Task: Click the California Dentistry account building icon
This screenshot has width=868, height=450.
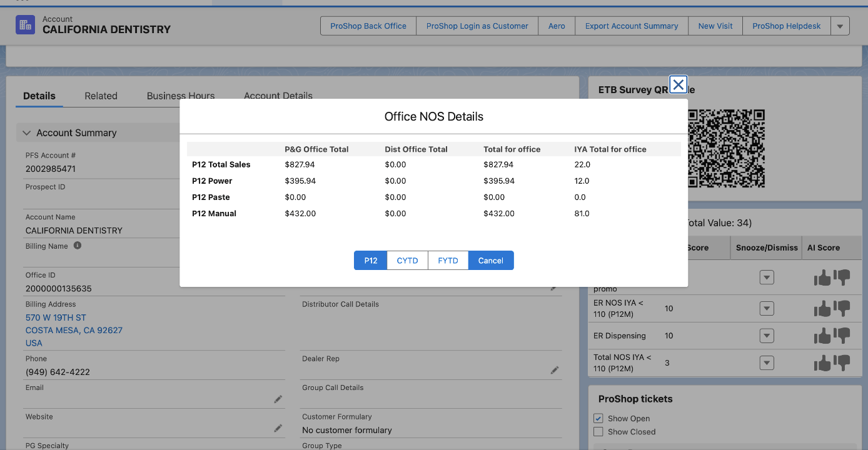Action: click(26, 25)
